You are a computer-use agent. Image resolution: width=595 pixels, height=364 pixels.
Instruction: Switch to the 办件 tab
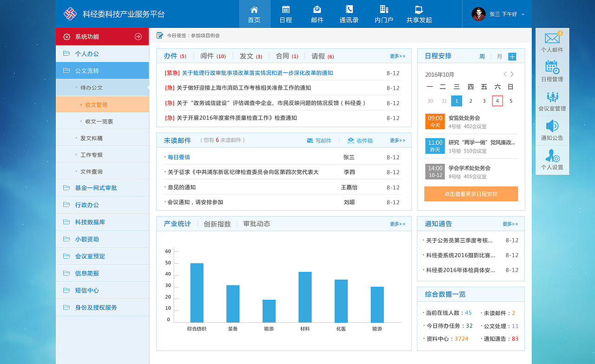pyautogui.click(x=175, y=56)
